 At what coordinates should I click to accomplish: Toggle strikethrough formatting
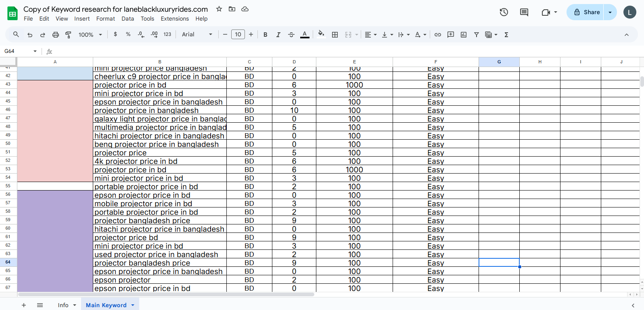point(291,35)
